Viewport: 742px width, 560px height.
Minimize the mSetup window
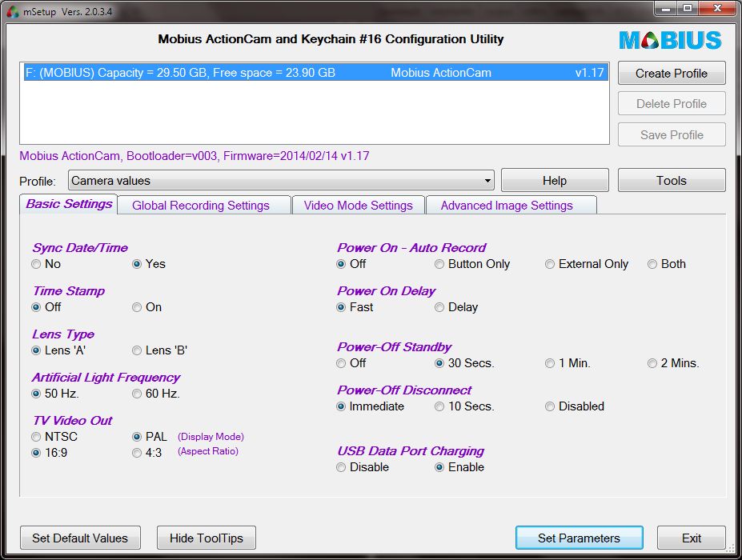[x=665, y=9]
